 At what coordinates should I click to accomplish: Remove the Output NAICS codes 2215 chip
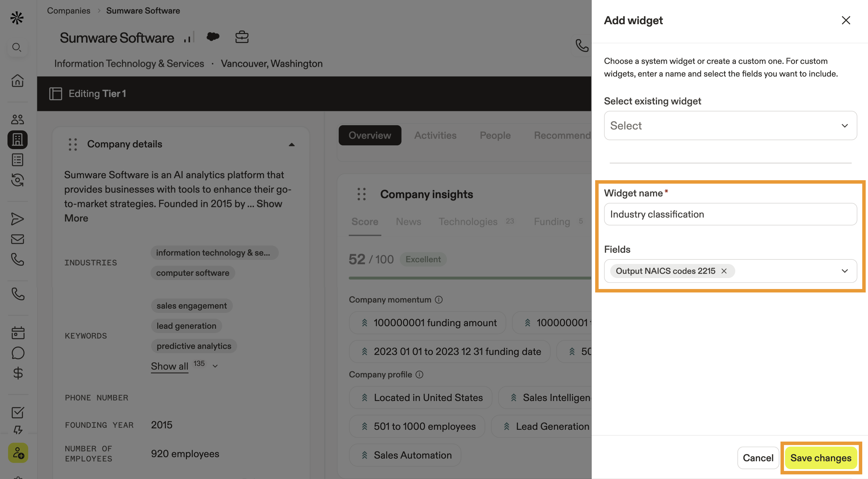(724, 271)
